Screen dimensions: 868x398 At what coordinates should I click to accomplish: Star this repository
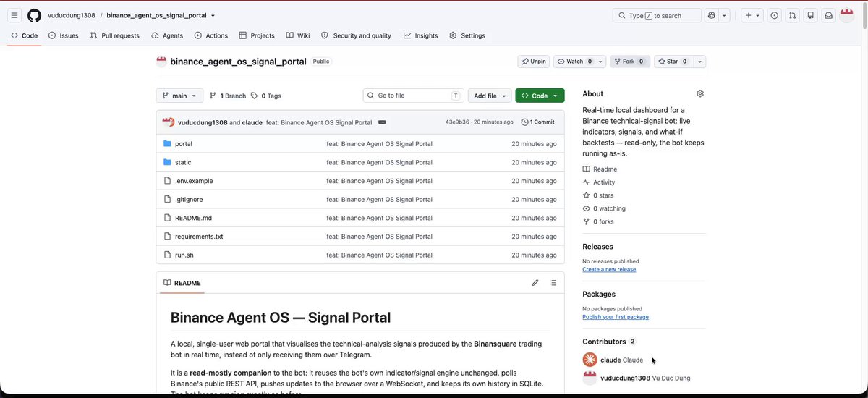click(x=674, y=62)
